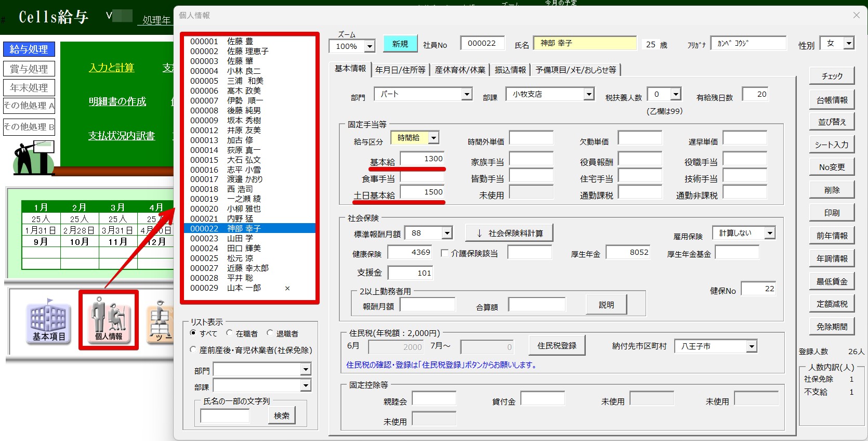Open the 振込情報 tab

point(510,70)
